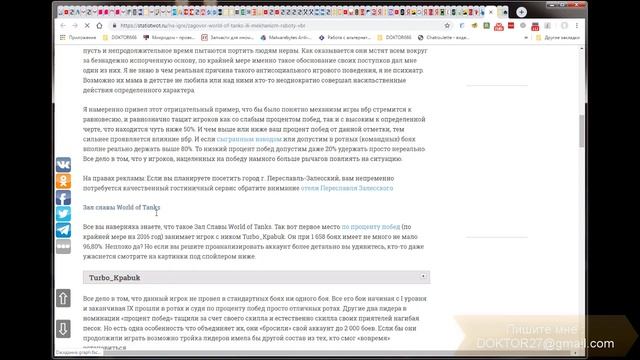Click the green square extension icon
640x360 pixels.
(487, 25)
